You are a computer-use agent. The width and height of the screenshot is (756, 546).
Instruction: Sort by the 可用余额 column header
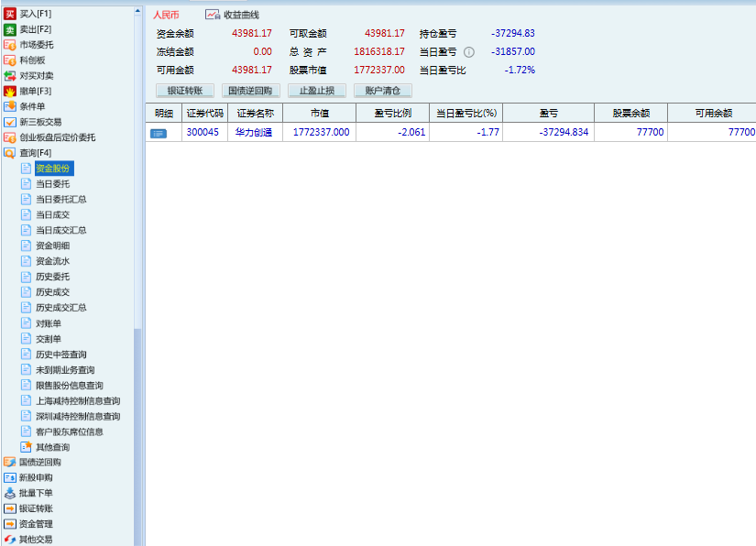pos(713,114)
